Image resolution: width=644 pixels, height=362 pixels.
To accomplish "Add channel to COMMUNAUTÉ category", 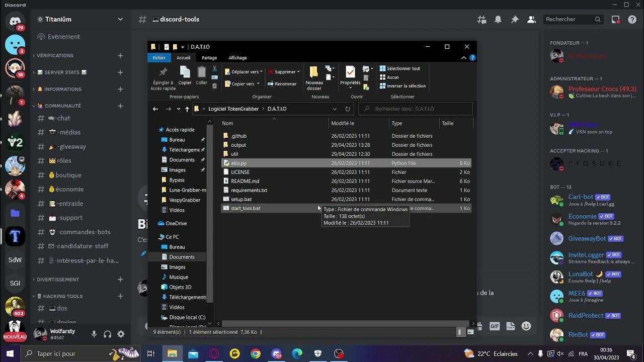I will [x=120, y=106].
